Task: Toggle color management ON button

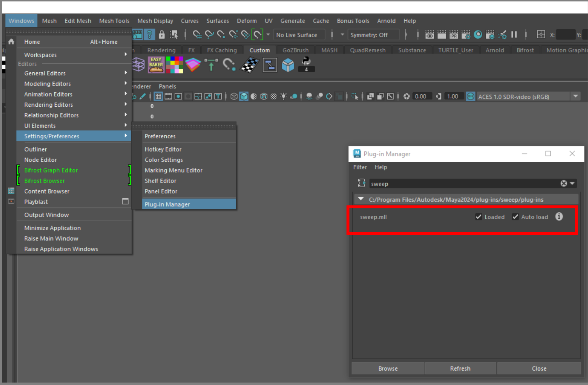Action: click(470, 97)
